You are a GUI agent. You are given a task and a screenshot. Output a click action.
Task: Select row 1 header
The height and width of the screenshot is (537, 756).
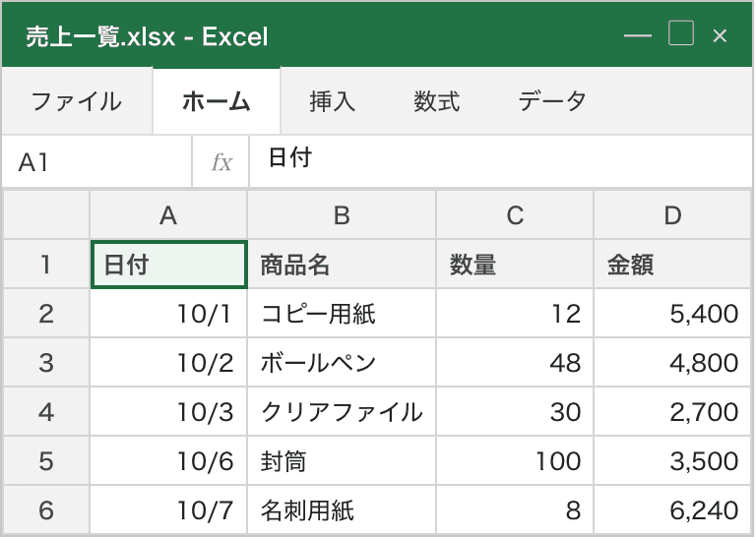click(x=46, y=264)
